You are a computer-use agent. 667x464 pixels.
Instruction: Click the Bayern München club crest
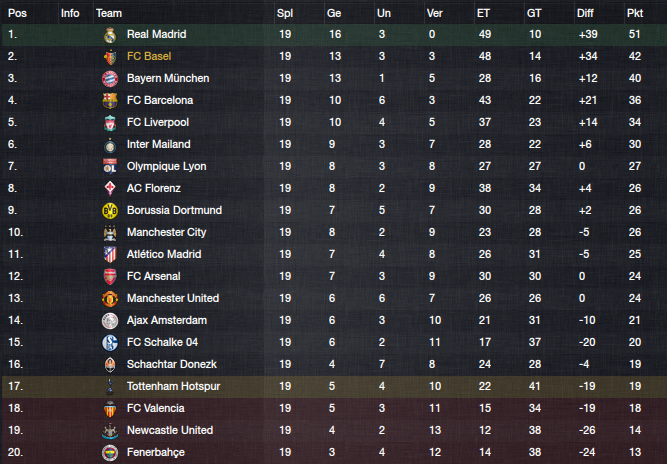tap(110, 79)
